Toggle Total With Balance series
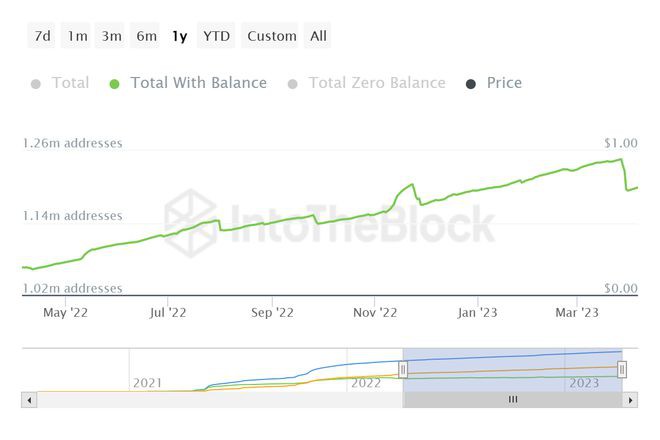Screen dimensions: 660x440 198,83
